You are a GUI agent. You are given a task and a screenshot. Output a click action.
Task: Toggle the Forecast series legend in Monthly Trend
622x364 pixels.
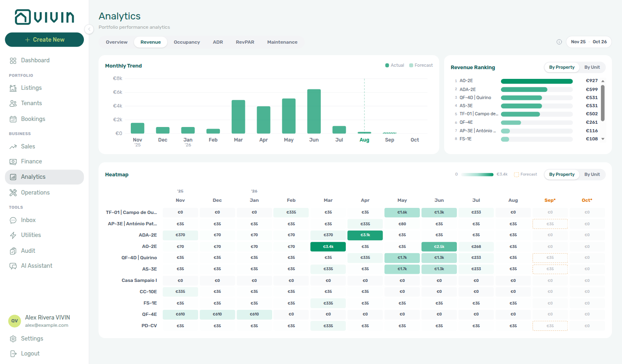[421, 65]
